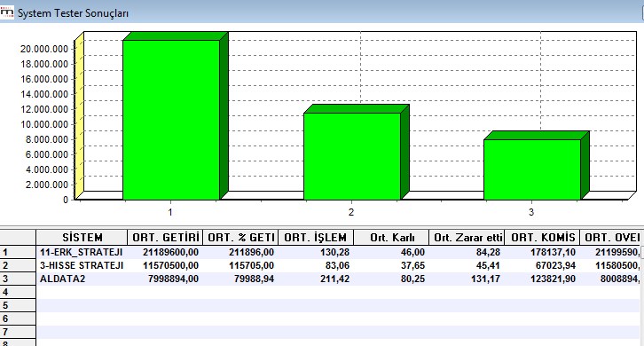Screen dimensions: 644x346
Task: Click the 3-HISSE STRATEJI system cell
Action: click(82, 265)
